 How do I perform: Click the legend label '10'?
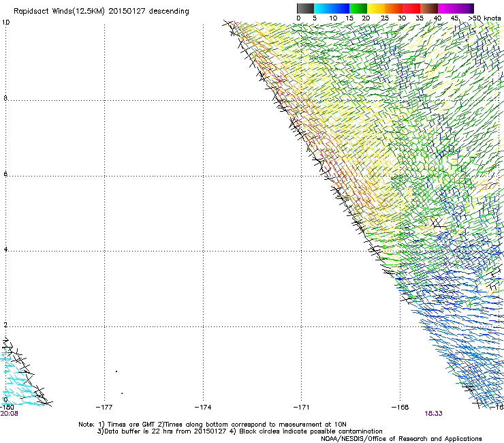coord(333,18)
